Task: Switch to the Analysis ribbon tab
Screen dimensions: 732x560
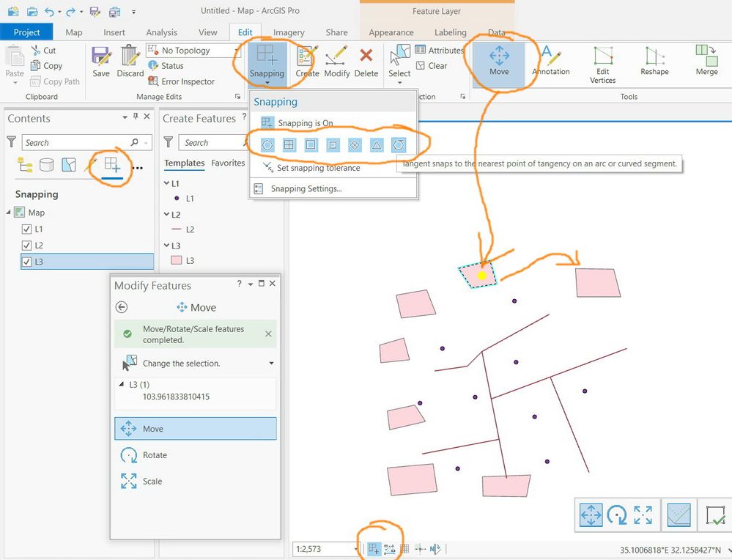Action: [x=161, y=32]
